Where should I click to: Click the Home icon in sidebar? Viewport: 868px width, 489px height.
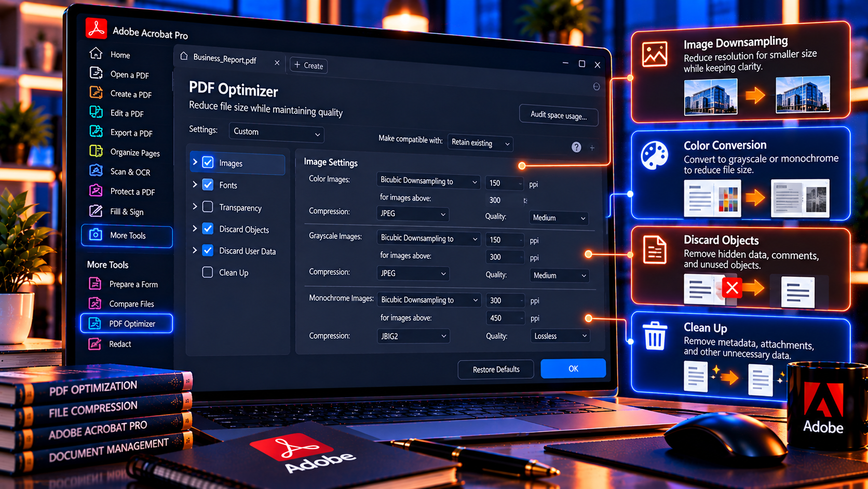(96, 53)
